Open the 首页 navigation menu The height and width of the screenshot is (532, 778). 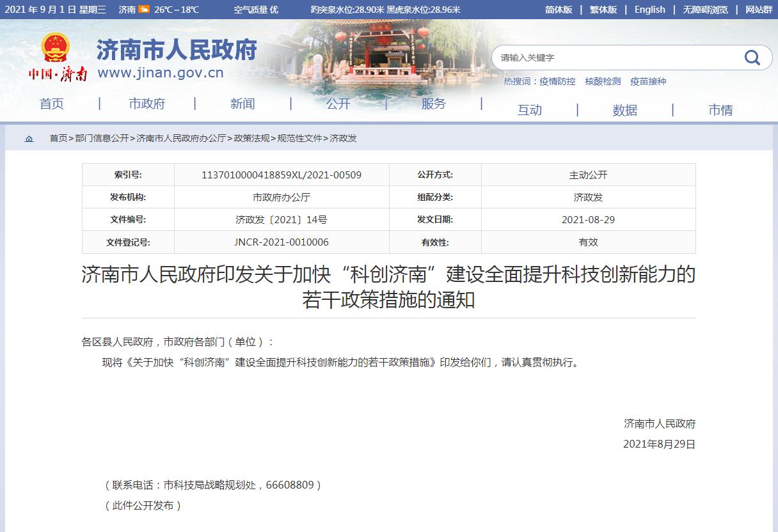[x=52, y=104]
